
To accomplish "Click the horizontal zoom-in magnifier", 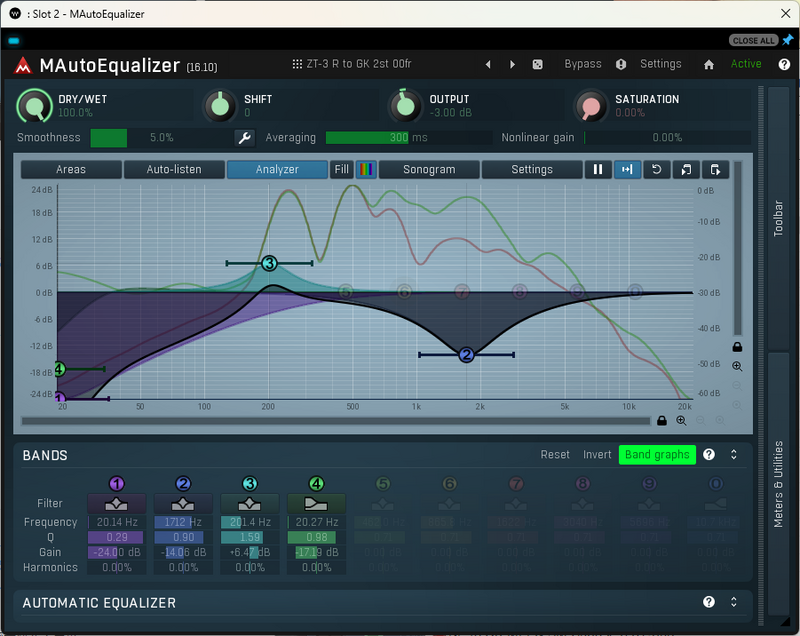I will (x=681, y=421).
